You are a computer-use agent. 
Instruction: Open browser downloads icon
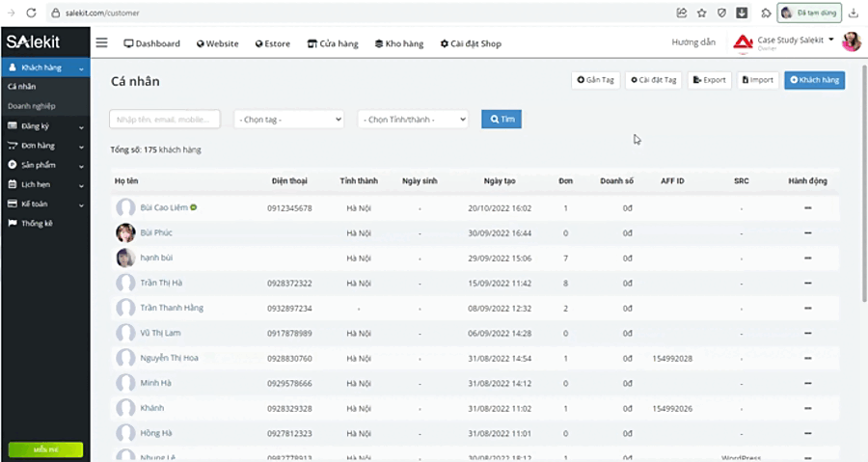(x=854, y=13)
